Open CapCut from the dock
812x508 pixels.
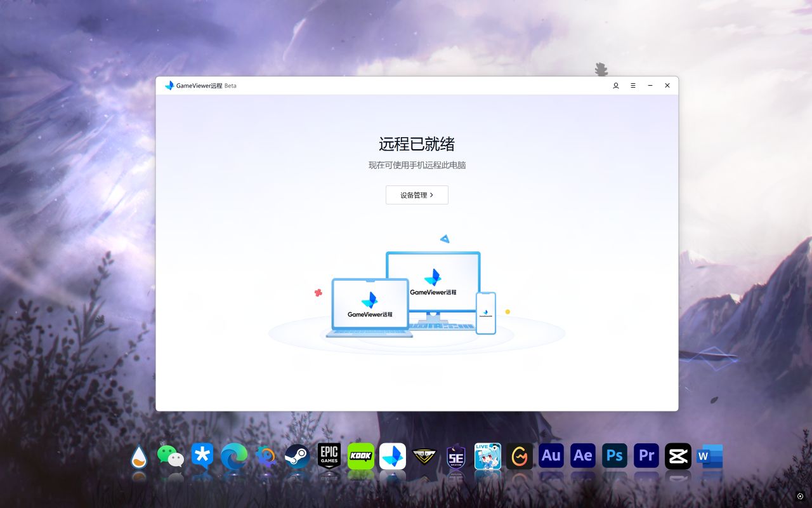(x=678, y=457)
